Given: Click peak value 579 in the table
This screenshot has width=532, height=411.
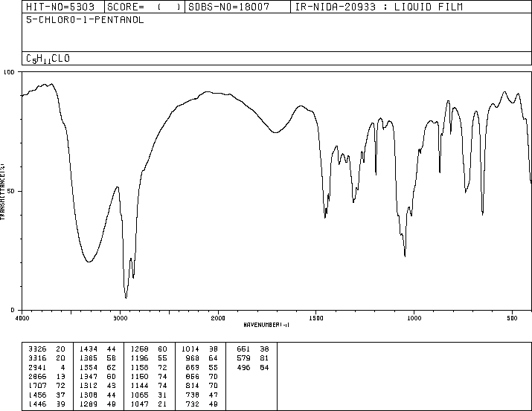Looking at the screenshot, I should coord(243,358).
